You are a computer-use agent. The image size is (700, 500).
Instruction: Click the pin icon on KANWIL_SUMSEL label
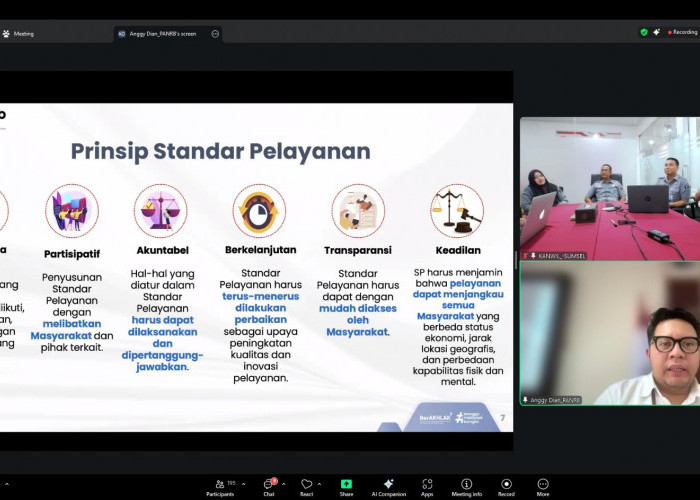(x=533, y=256)
